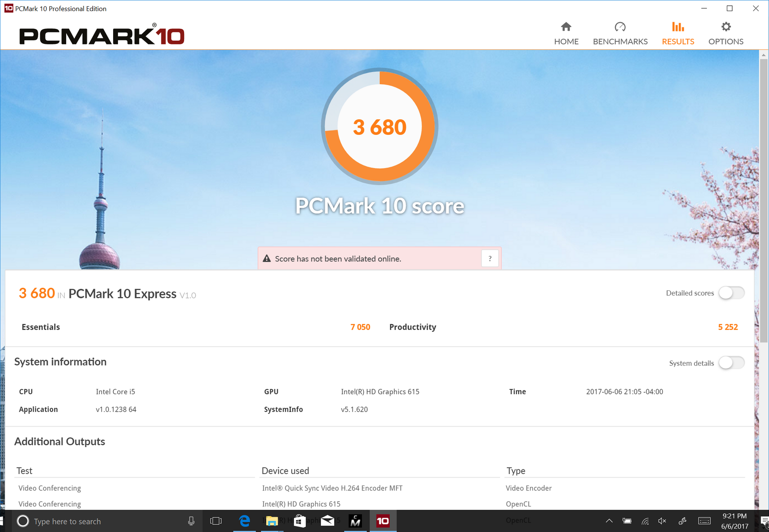Close the PCMark 10 window
Screen dimensions: 769x532
(756, 8)
